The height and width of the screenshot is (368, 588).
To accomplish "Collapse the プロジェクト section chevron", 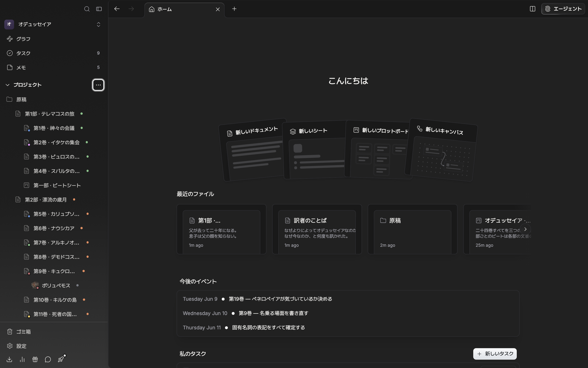I will click(8, 85).
